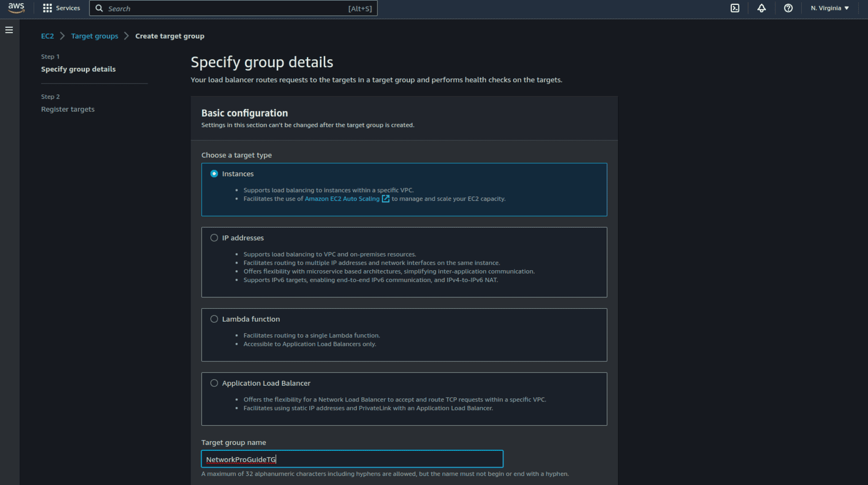The width and height of the screenshot is (868, 485).
Task: Click the magnifier icon in search bar
Action: [x=99, y=9]
